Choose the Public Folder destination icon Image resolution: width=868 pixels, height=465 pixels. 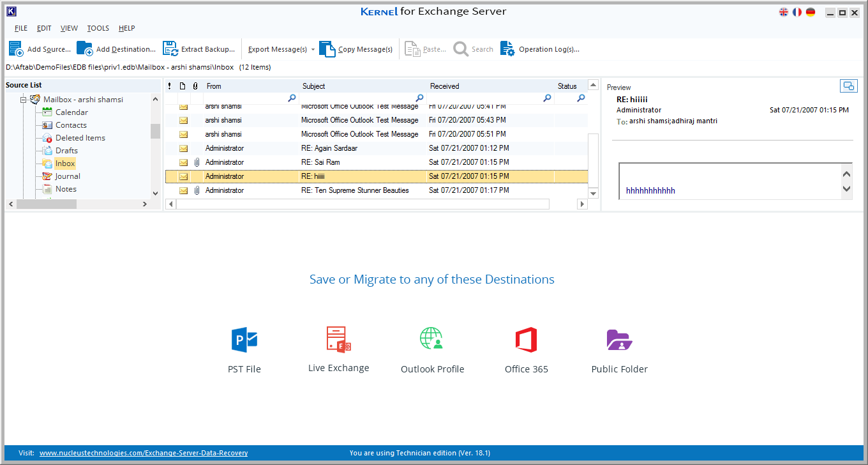pyautogui.click(x=620, y=340)
